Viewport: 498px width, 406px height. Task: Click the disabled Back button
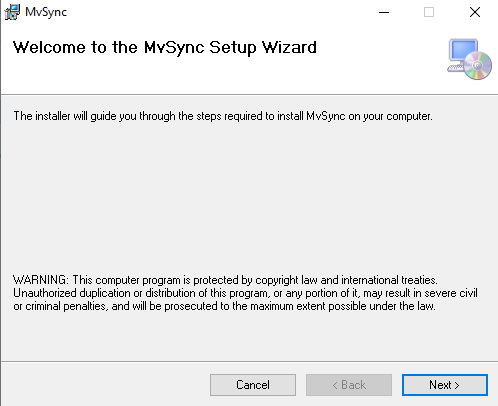click(x=349, y=385)
